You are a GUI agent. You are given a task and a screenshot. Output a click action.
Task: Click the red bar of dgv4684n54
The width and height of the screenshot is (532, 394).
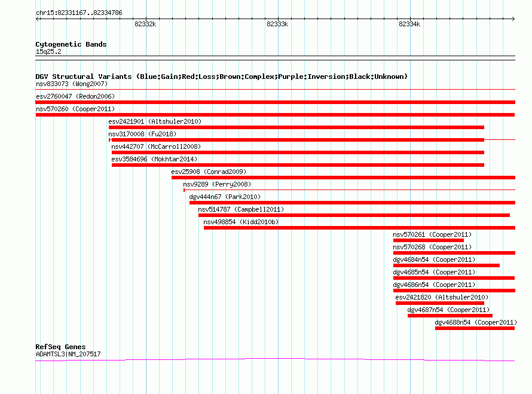click(x=447, y=265)
